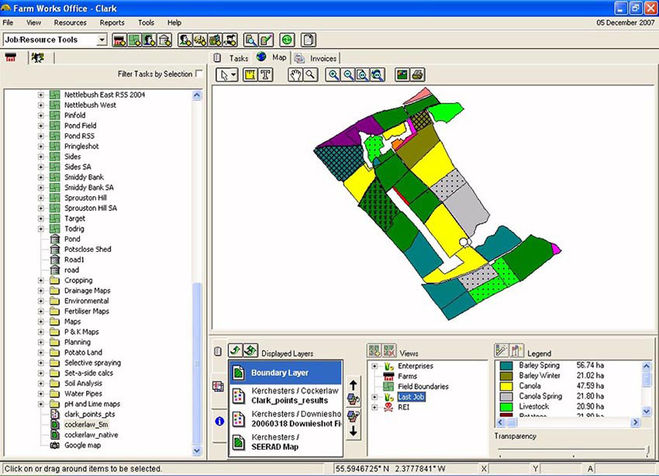
Task: Move selected layer down with the down arrow
Action: [x=353, y=431]
